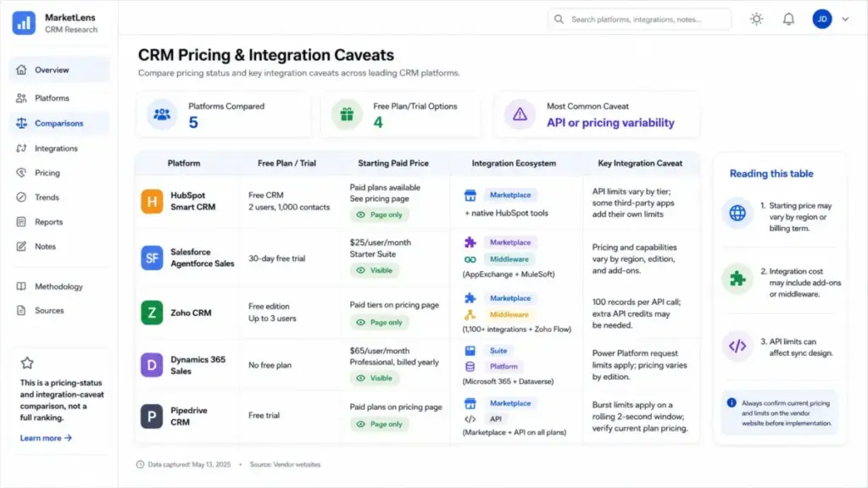Click Pipedrive marketplace storefront icon
The width and height of the screenshot is (868, 488).
pos(470,403)
